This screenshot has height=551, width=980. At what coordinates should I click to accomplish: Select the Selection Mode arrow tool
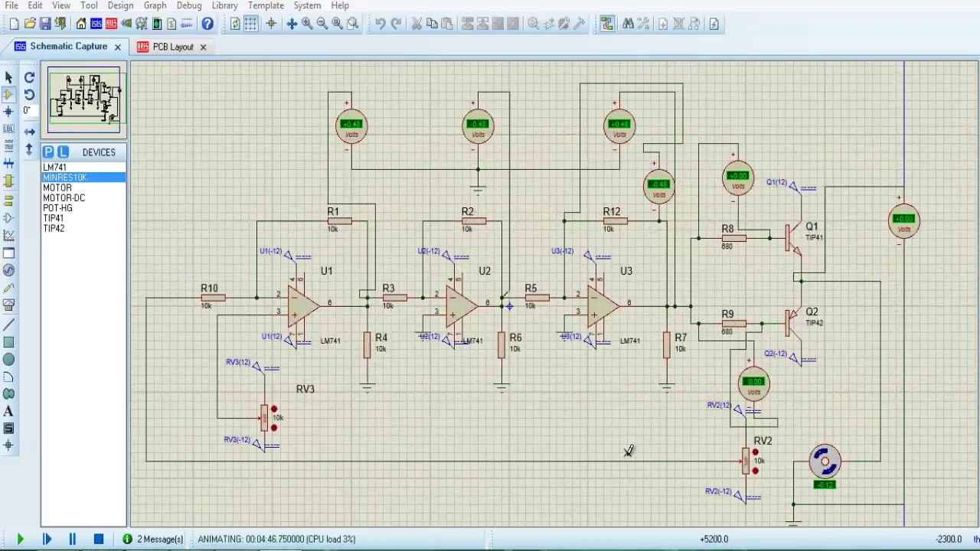click(x=8, y=77)
